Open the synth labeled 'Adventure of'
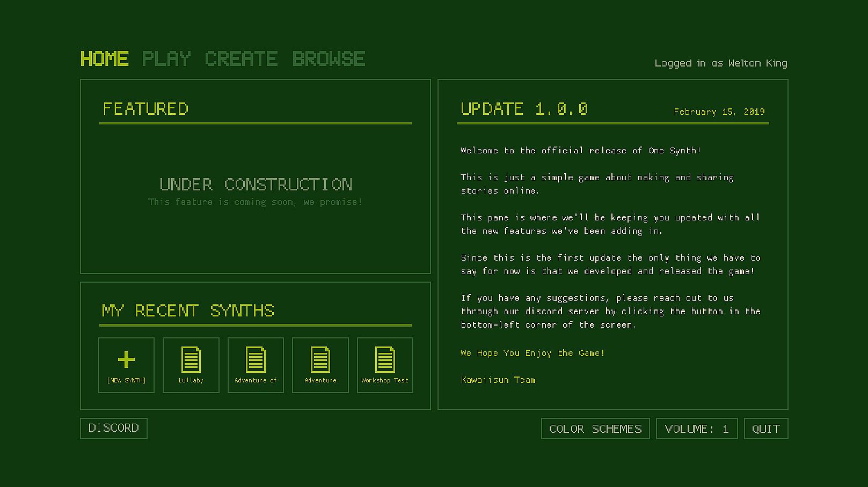868x487 pixels. 256,365
